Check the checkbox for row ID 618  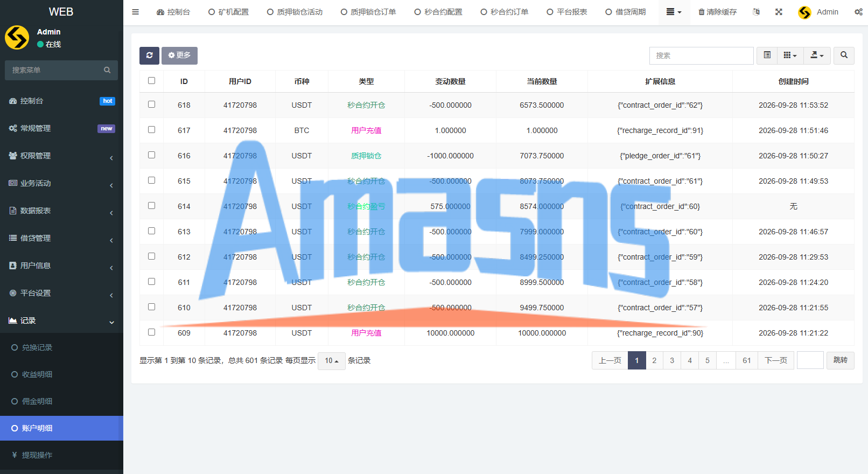pos(151,104)
